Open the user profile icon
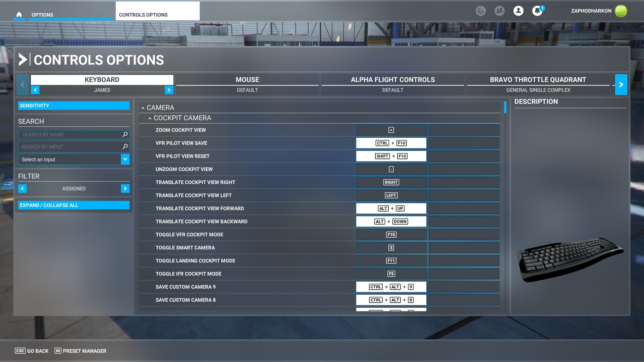This screenshot has width=644, height=362. pyautogui.click(x=518, y=11)
